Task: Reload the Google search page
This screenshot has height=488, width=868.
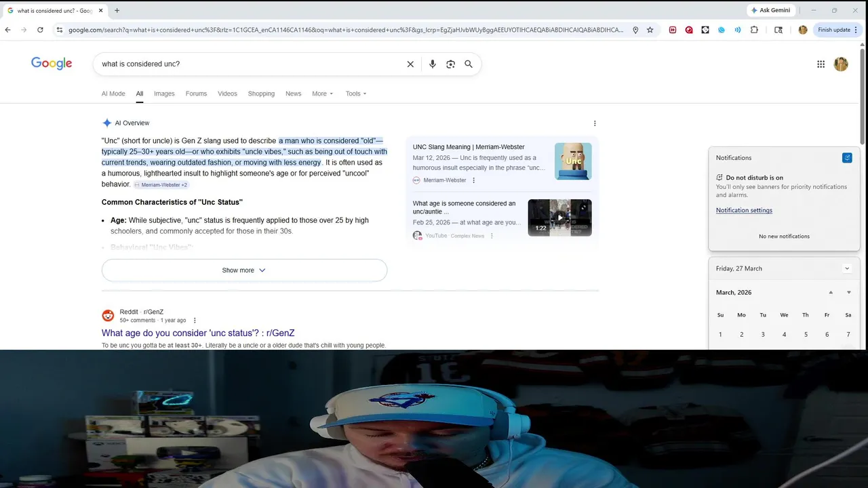Action: [40, 30]
